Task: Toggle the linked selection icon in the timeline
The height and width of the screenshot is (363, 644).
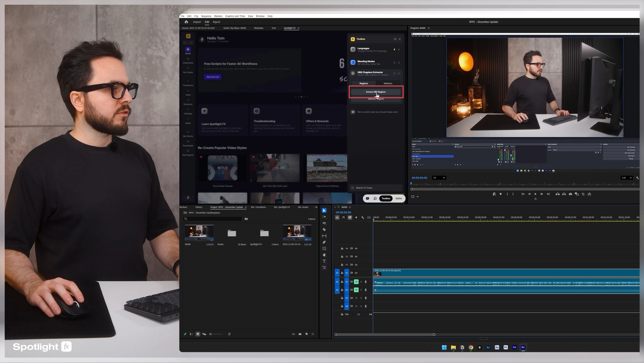Action: pyautogui.click(x=350, y=217)
